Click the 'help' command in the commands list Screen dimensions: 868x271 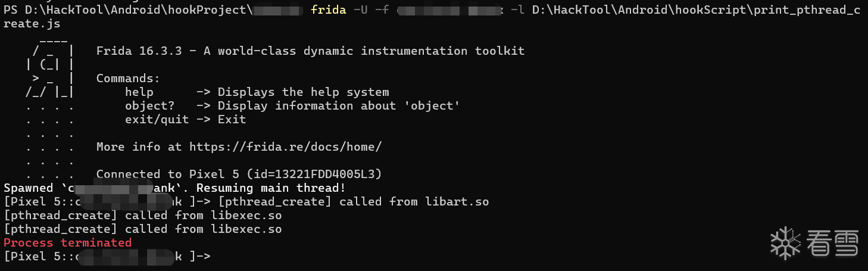(139, 92)
